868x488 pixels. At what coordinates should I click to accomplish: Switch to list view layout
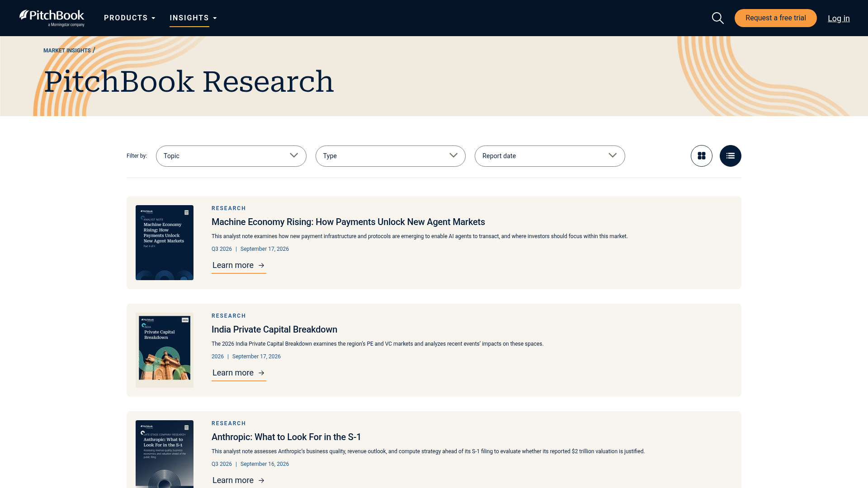click(731, 156)
